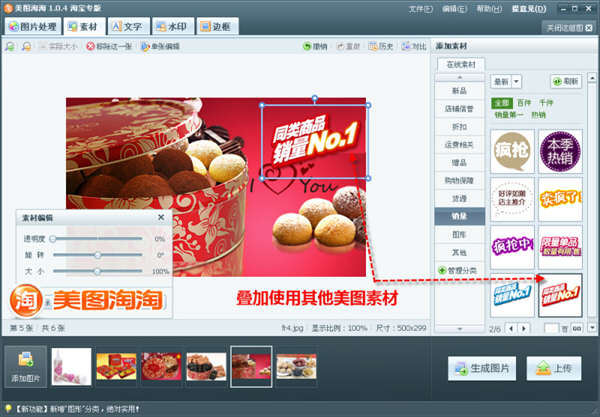Open the 编辑 menu
Screen dimensions: 600x417
(x=454, y=8)
